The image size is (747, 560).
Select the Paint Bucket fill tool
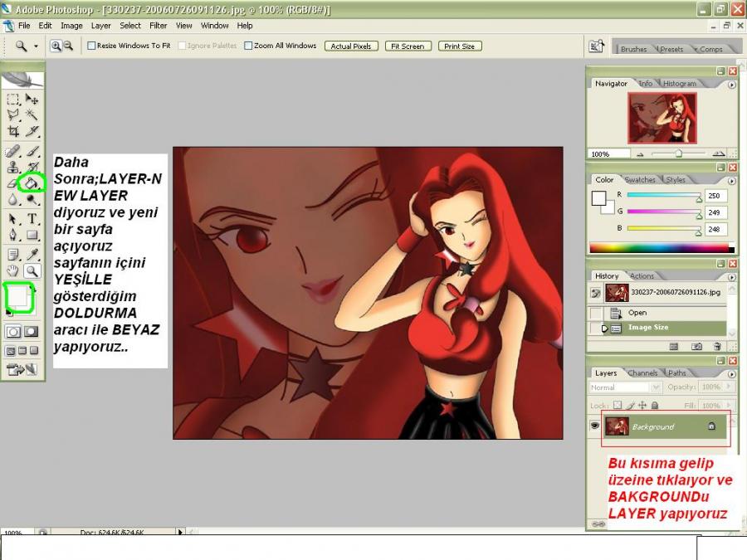pyautogui.click(x=31, y=183)
